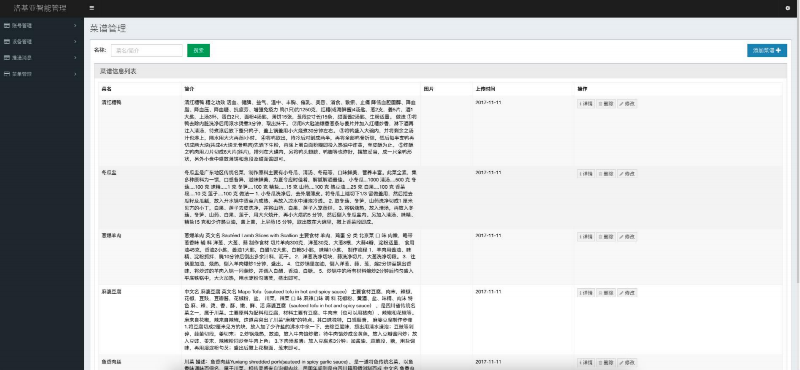Delete the 鱼香肉丝 row
800x370 pixels.
click(x=606, y=362)
